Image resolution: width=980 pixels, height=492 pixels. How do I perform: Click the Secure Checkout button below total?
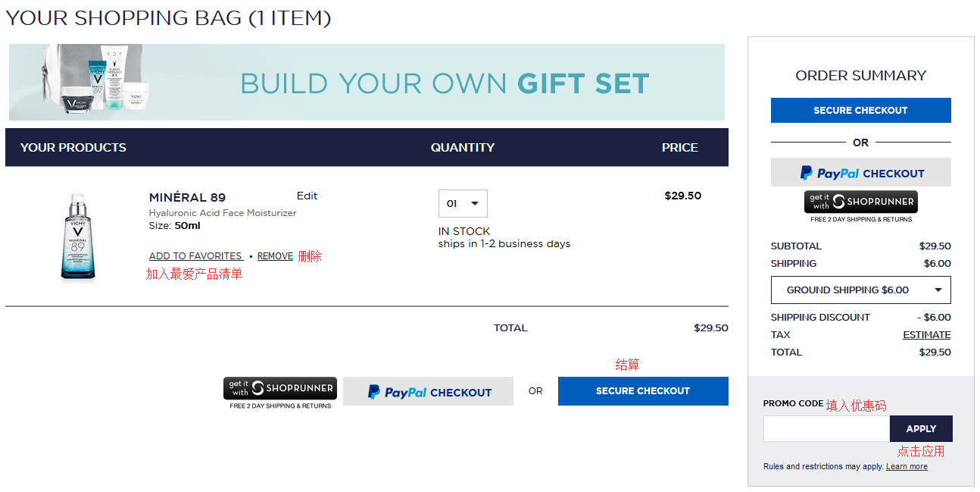[643, 391]
